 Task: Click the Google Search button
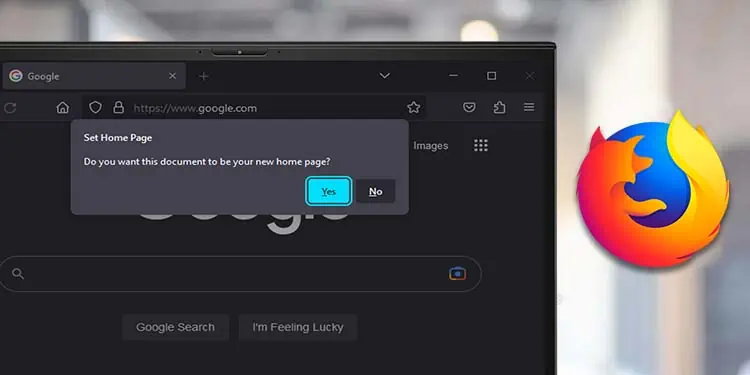(x=175, y=327)
